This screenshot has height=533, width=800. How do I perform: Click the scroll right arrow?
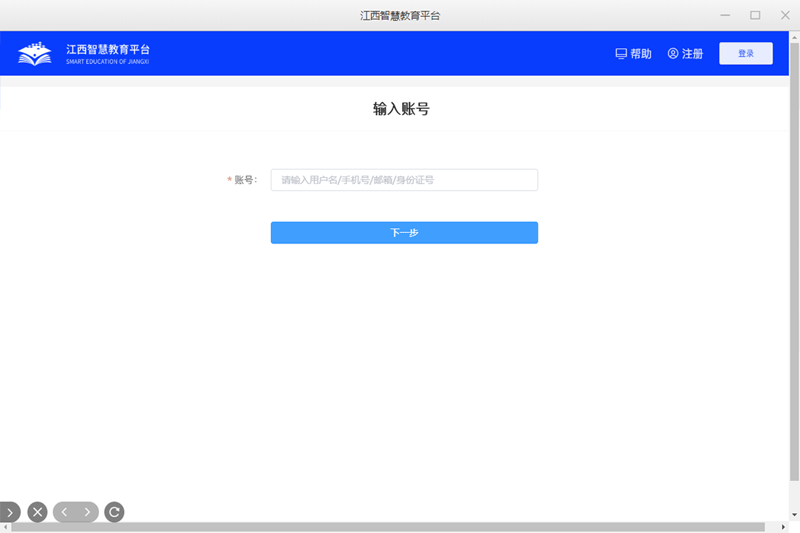pos(783,527)
